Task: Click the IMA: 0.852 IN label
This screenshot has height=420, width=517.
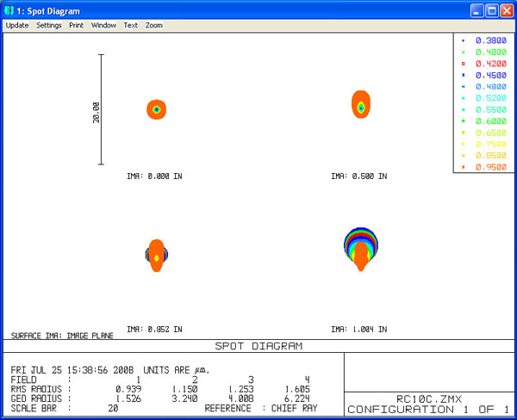Action: coord(154,330)
